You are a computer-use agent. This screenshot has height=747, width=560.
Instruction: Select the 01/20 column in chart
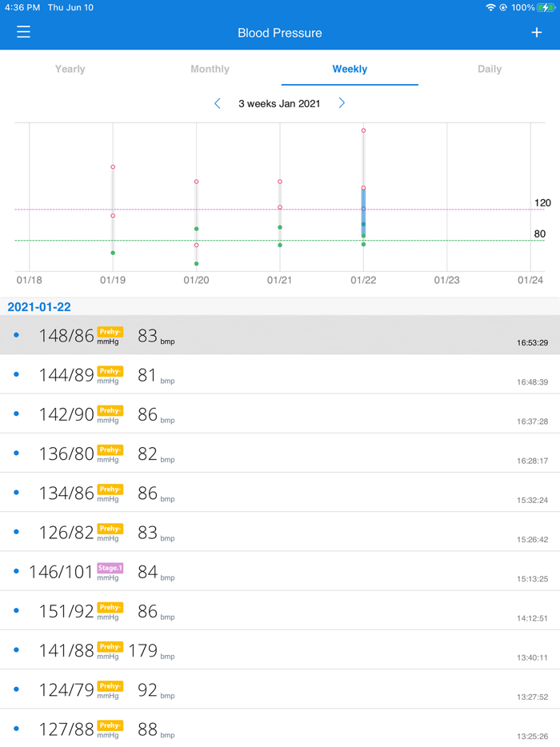pyautogui.click(x=196, y=222)
